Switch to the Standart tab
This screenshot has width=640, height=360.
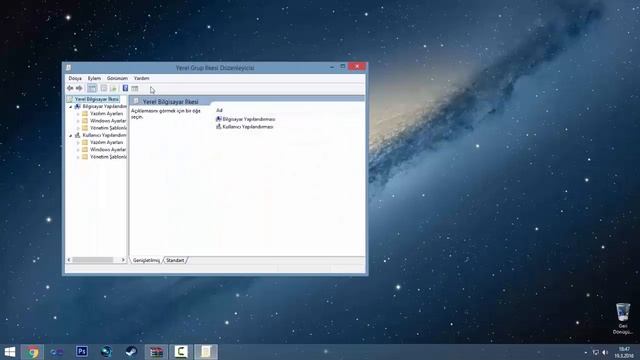[x=175, y=260]
